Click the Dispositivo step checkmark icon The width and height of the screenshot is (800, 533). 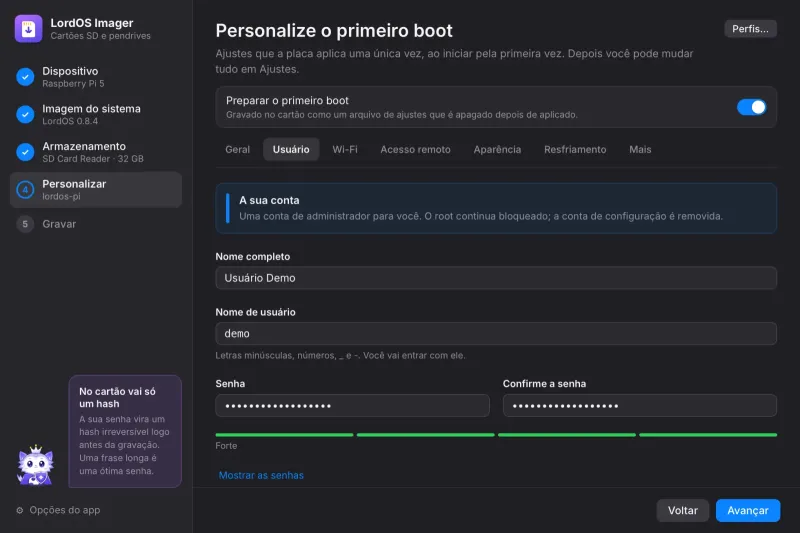click(25, 77)
